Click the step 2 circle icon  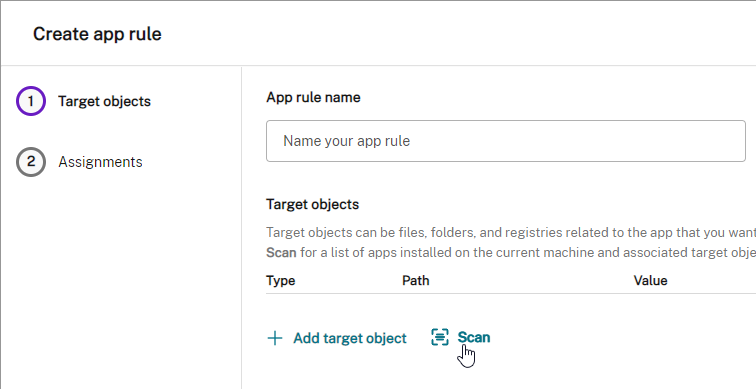31,161
